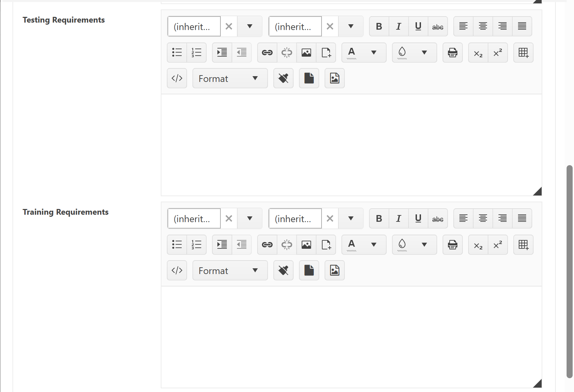
Task: Clean formatting in Testing Requirements editor
Action: coord(283,78)
